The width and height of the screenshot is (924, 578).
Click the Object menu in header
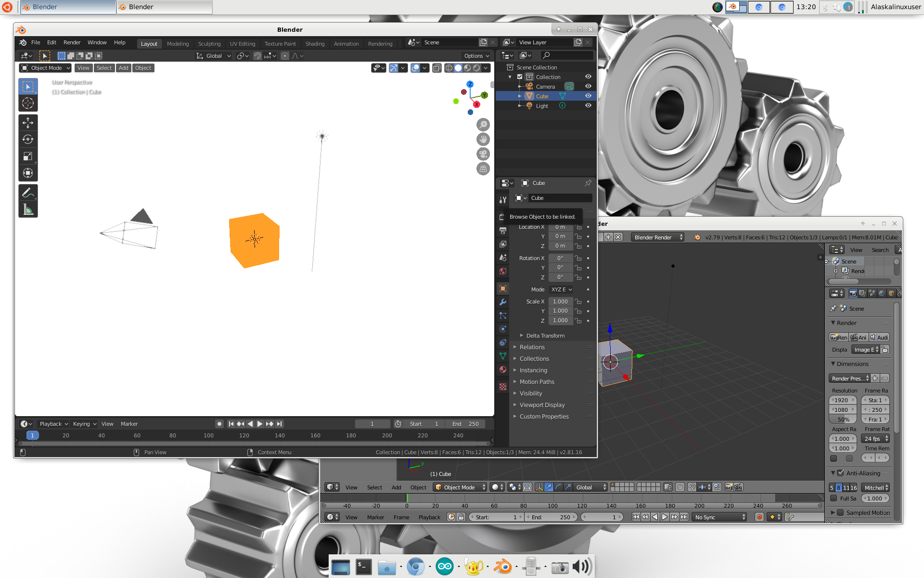[x=141, y=67]
